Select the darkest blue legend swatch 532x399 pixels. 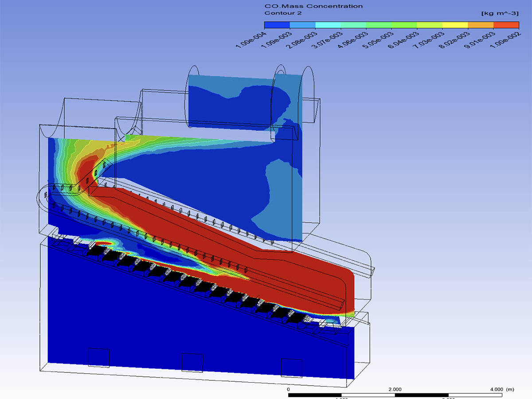(277, 25)
